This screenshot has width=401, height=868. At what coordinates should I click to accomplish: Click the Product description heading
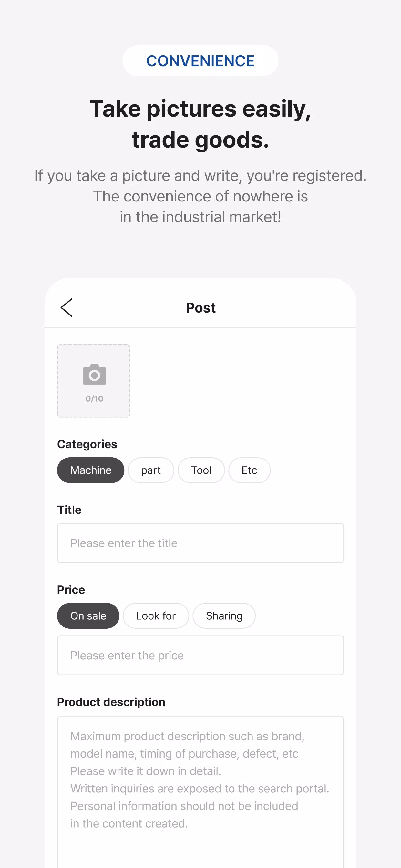coord(111,702)
